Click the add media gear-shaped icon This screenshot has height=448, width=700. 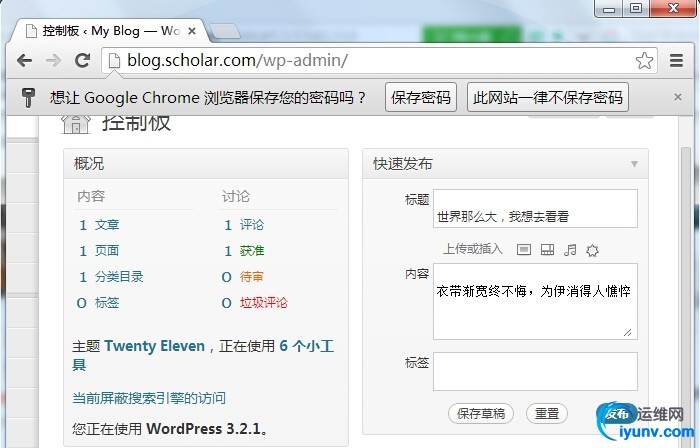pos(592,250)
